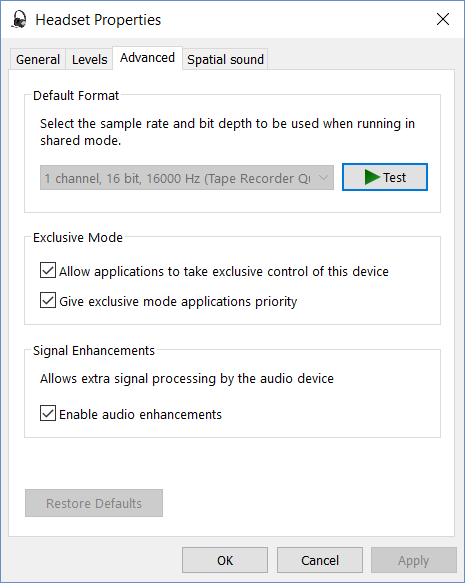Screen dimensions: 465x583
Task: Uncheck Allow applications to take exclusive control
Action: click(x=48, y=271)
